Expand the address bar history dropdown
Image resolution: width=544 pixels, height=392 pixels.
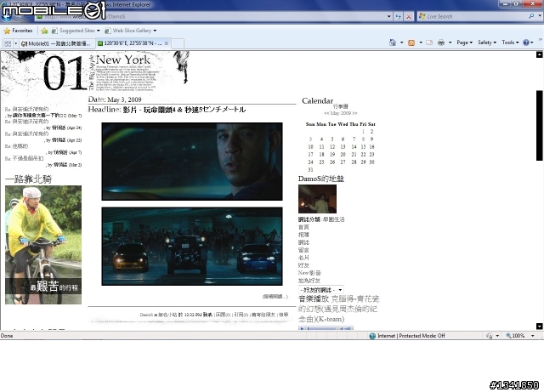(x=389, y=16)
